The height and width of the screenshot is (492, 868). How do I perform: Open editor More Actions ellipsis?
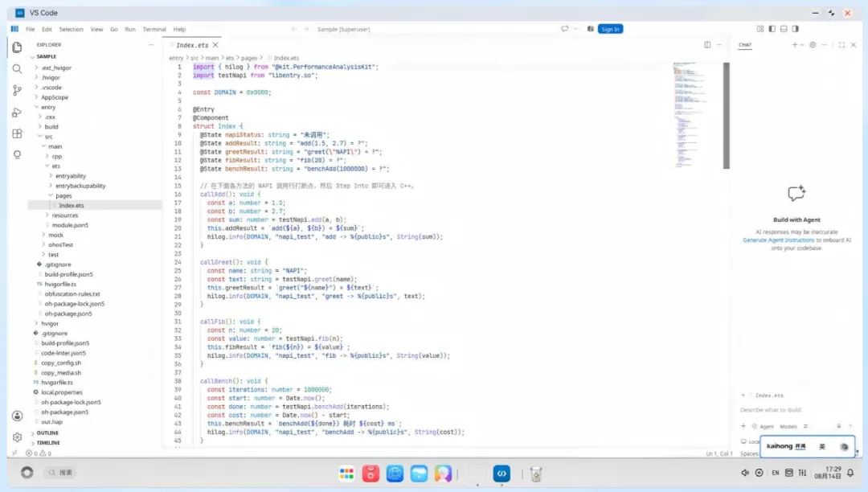719,45
